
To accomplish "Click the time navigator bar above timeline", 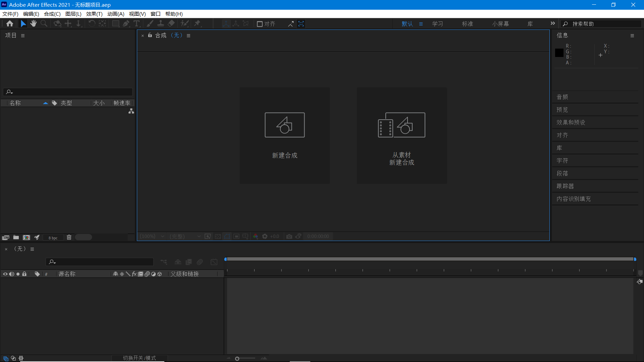I will click(430, 259).
